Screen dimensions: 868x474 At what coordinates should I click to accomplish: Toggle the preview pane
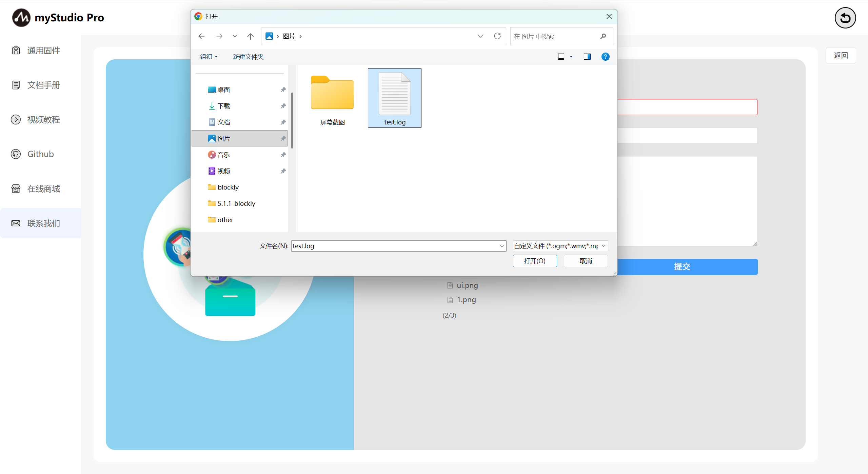pos(587,57)
